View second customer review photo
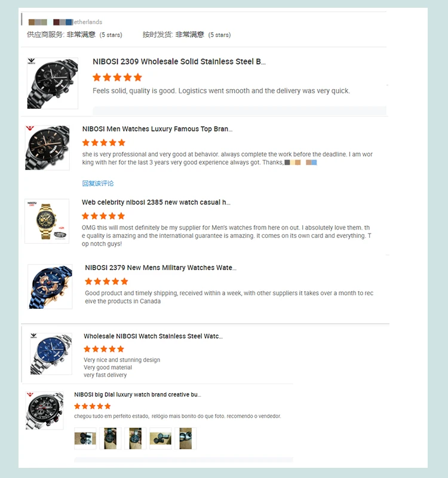This screenshot has width=448, height=478. click(111, 439)
